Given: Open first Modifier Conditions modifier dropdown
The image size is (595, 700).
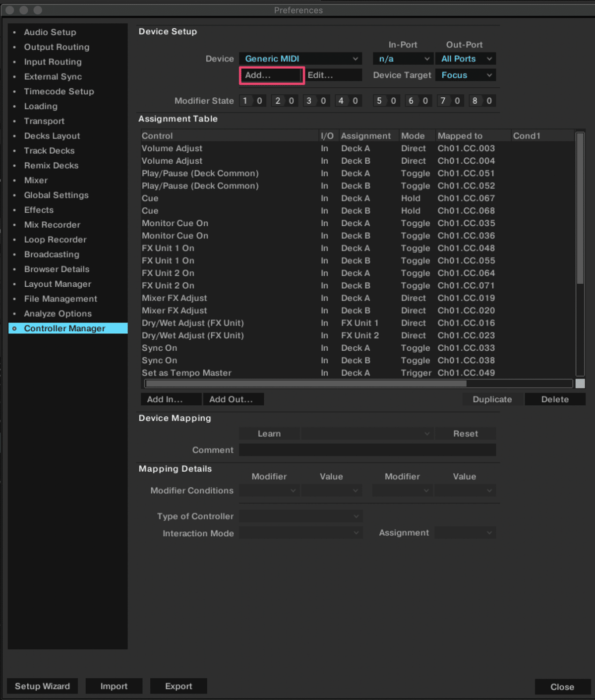Looking at the screenshot, I should (x=269, y=491).
